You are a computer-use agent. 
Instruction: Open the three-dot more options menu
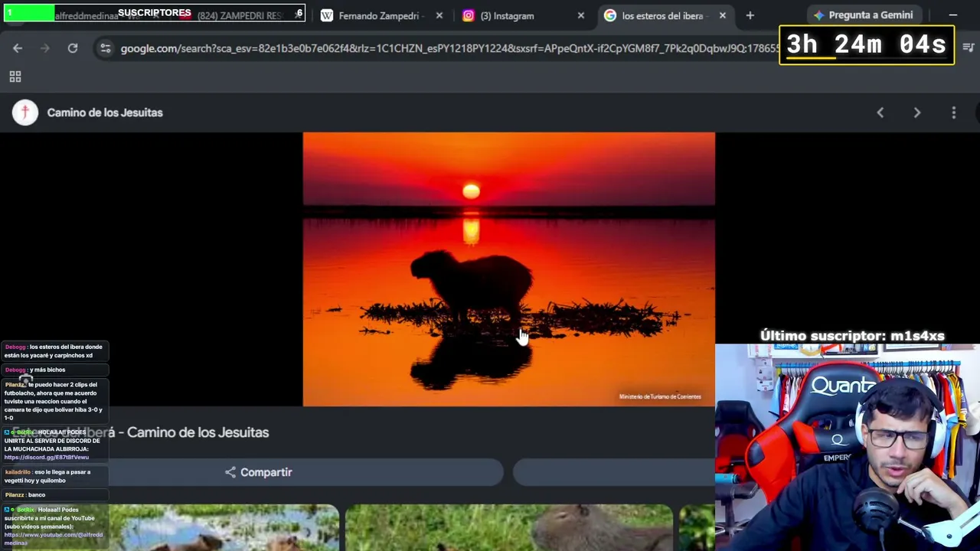coord(954,112)
